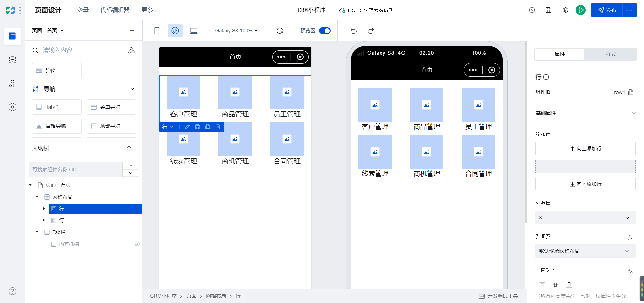Edit the selected row with pencil icon
This screenshot has height=303, width=644.
187,127
